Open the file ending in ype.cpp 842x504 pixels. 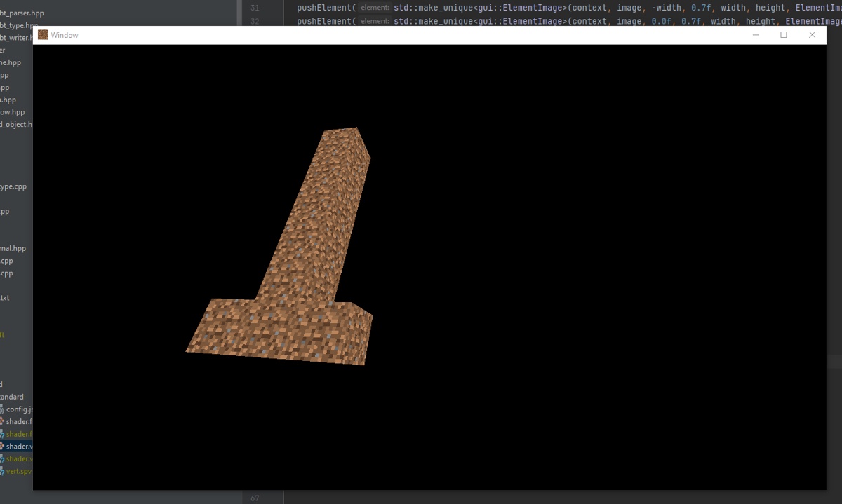13,187
